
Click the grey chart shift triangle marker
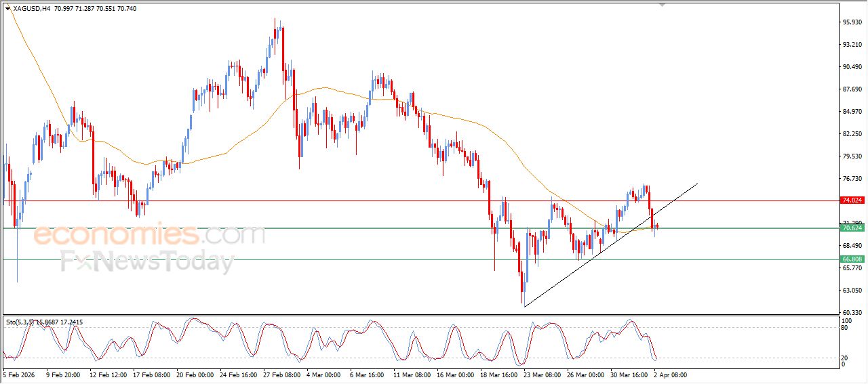pyautogui.click(x=663, y=5)
